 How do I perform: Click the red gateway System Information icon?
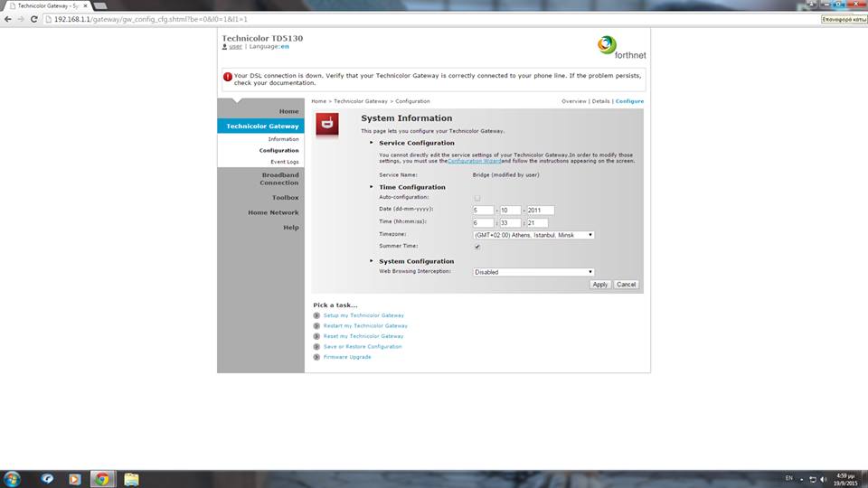pyautogui.click(x=327, y=125)
